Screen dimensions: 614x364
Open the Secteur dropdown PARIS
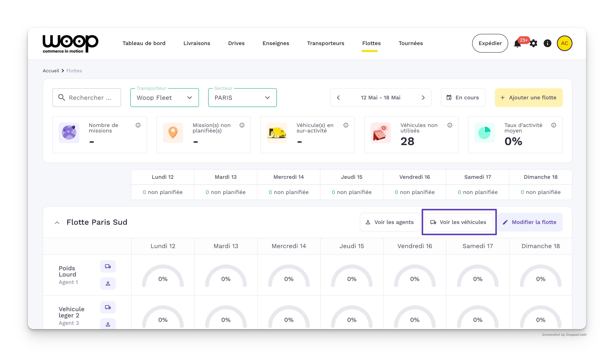pyautogui.click(x=242, y=98)
